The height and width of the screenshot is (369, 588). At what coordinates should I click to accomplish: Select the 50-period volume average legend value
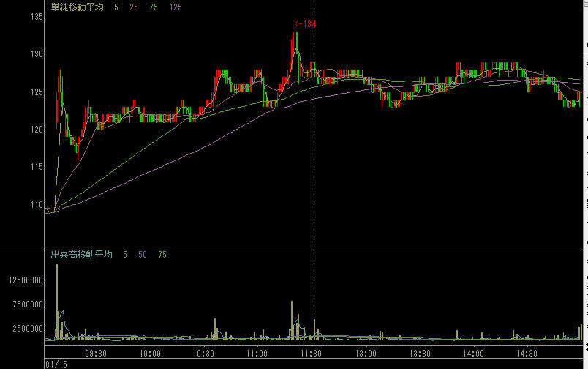tap(143, 255)
